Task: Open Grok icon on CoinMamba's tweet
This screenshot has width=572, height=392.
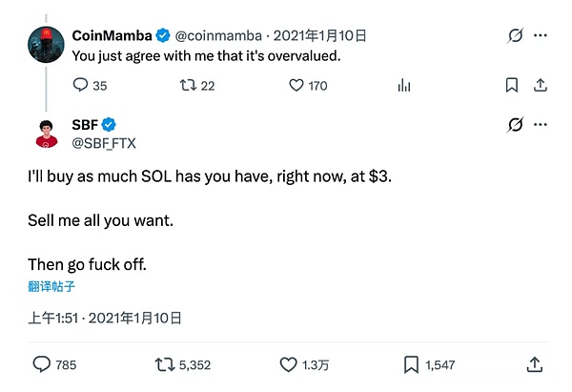Action: [516, 35]
